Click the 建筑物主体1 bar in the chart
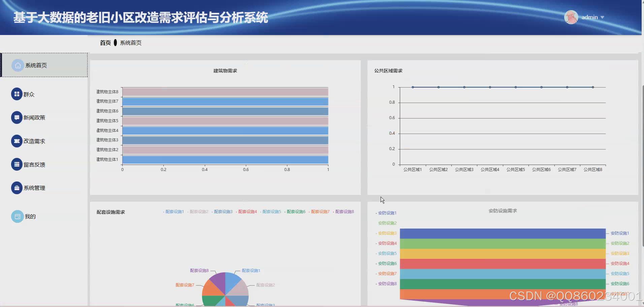This screenshot has height=307, width=644. pos(225,160)
